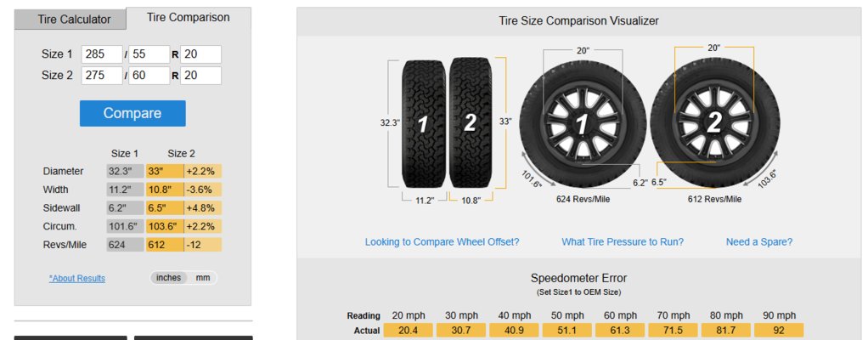Click side-view wheel image number 1
868x340 pixels.
583,125
